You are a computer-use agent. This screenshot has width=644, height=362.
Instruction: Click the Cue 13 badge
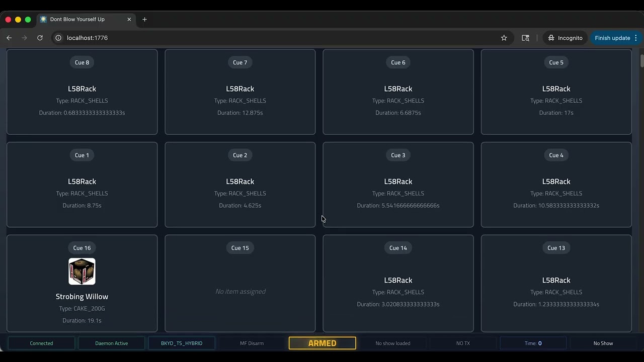pos(556,248)
